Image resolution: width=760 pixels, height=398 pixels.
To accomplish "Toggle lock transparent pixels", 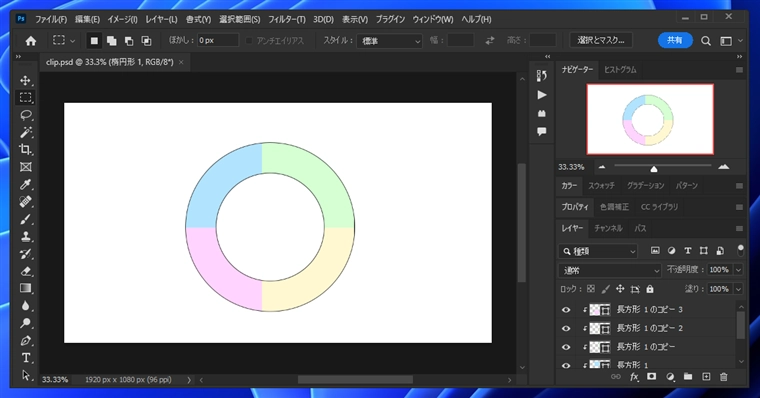I will [590, 289].
